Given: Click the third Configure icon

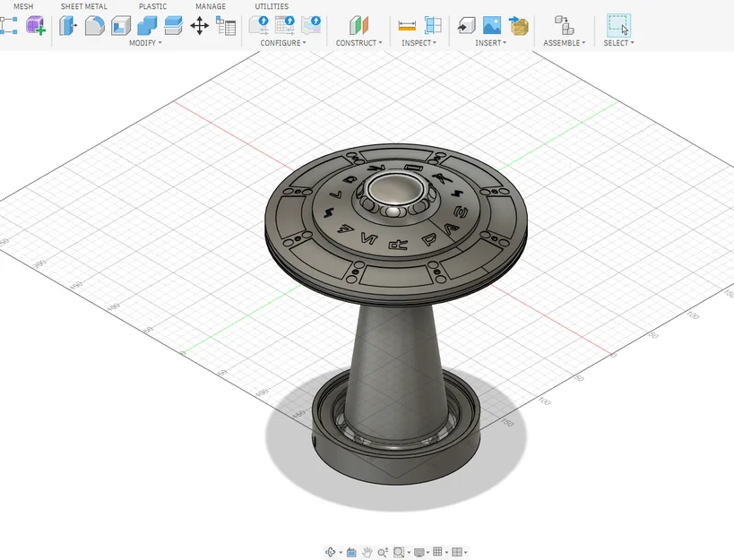Looking at the screenshot, I should (x=311, y=25).
